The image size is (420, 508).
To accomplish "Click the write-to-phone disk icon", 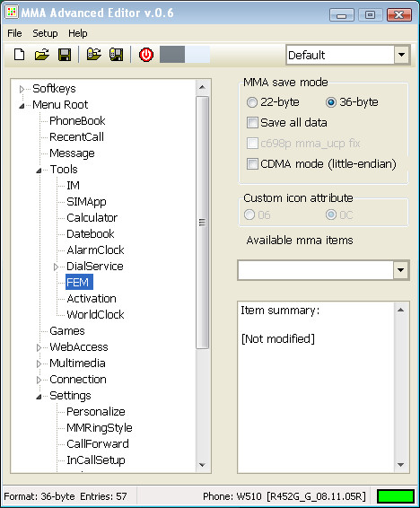I will point(117,55).
